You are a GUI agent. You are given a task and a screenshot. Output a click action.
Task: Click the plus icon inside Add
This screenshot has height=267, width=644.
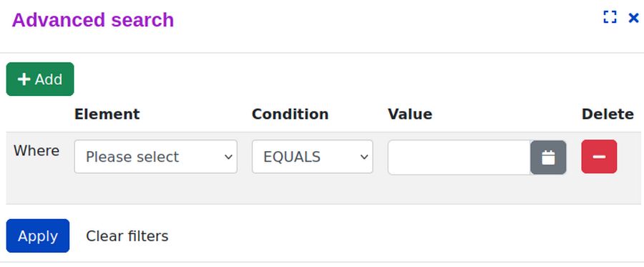point(24,79)
